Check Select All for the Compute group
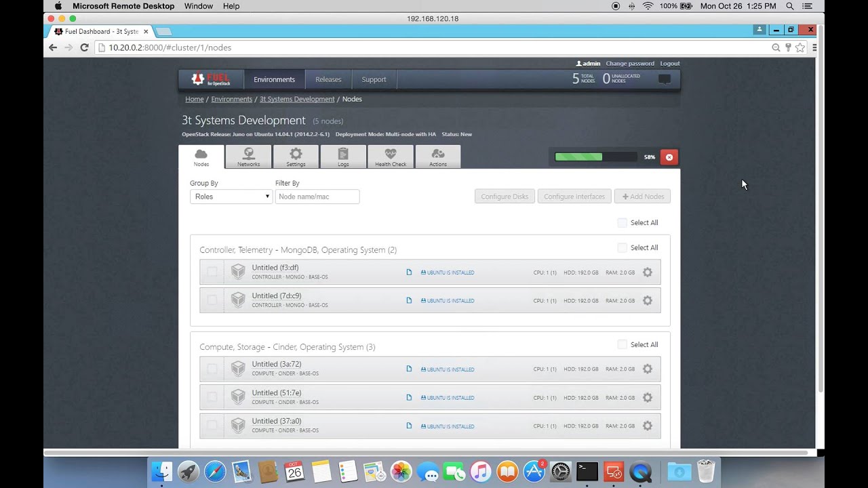Viewport: 868px width, 488px height. click(622, 344)
